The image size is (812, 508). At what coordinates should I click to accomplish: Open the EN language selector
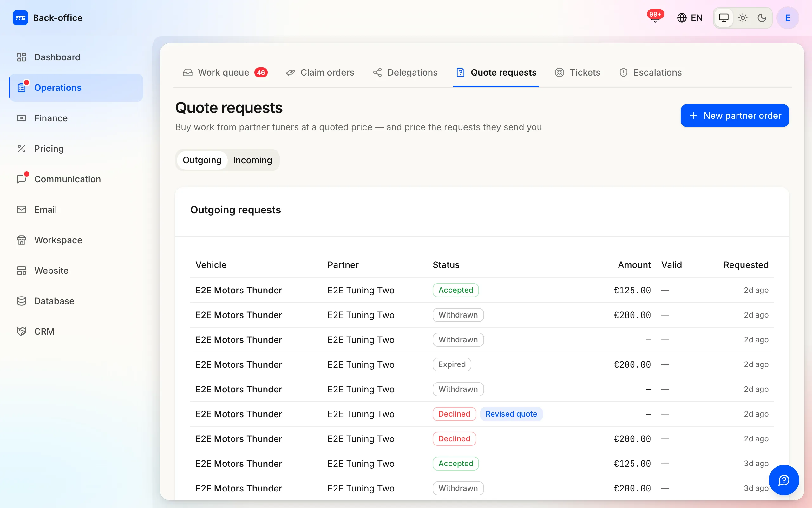(x=690, y=18)
